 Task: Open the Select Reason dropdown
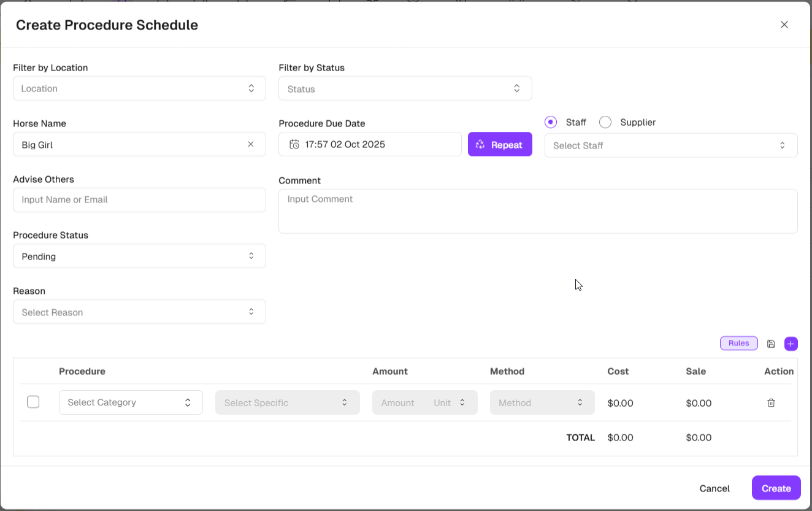(x=139, y=312)
